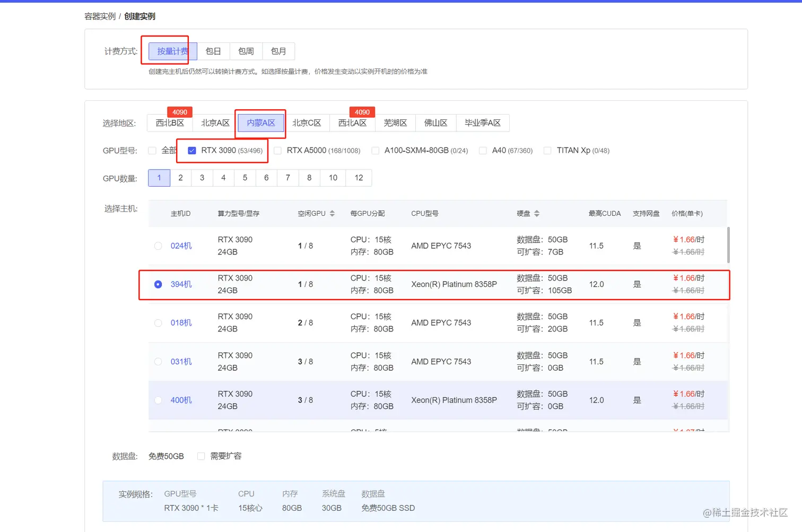Set GPU count to 1
802x532 pixels.
coord(159,178)
